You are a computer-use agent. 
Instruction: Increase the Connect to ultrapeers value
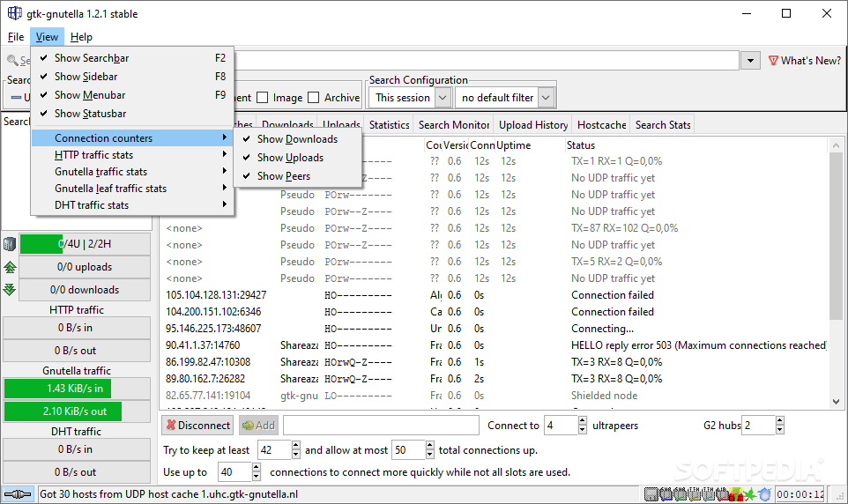pyautogui.click(x=582, y=420)
